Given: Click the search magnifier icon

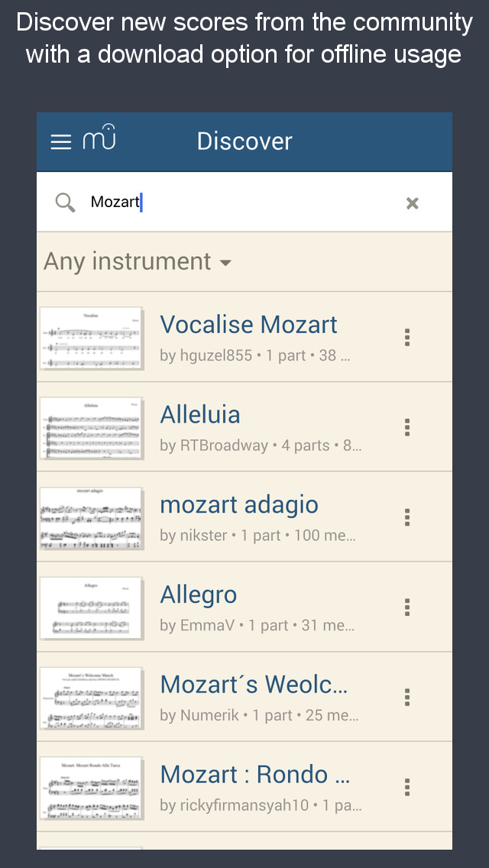Looking at the screenshot, I should point(66,202).
